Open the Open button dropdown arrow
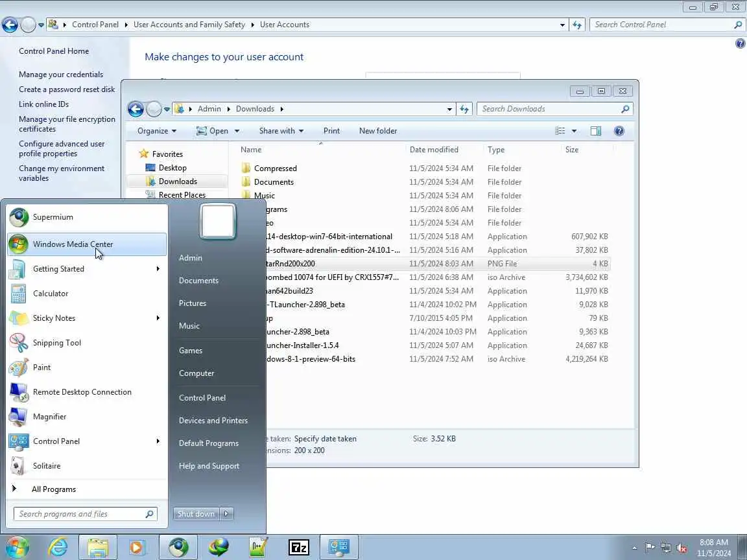Image resolution: width=747 pixels, height=560 pixels. pos(237,131)
